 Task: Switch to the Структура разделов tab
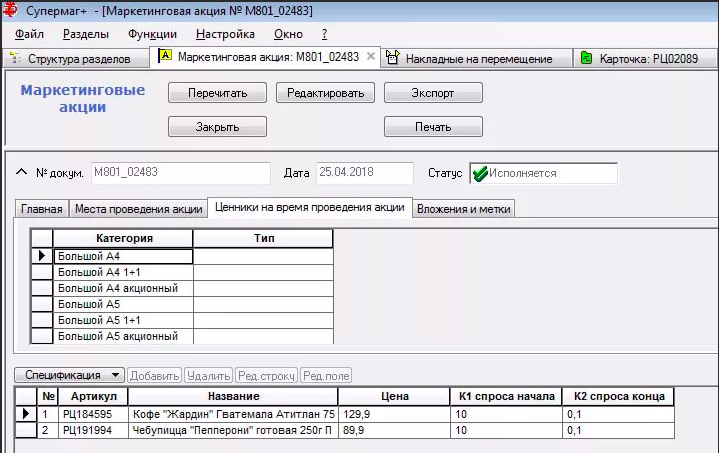[77, 59]
